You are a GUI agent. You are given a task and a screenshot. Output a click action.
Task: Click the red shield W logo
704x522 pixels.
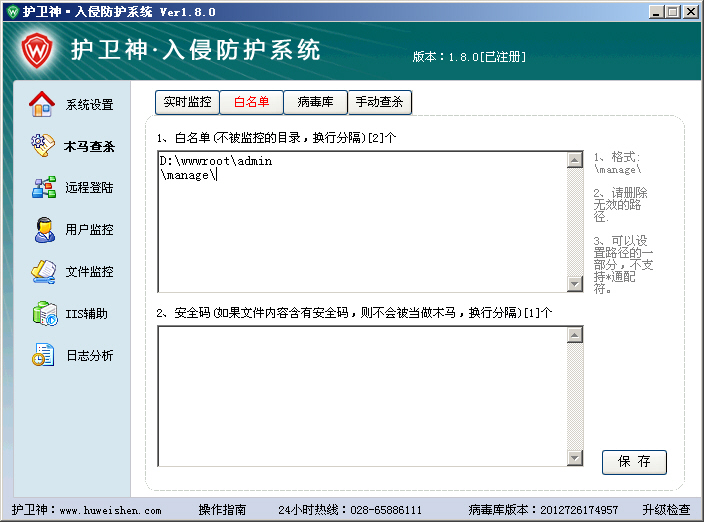pos(37,50)
